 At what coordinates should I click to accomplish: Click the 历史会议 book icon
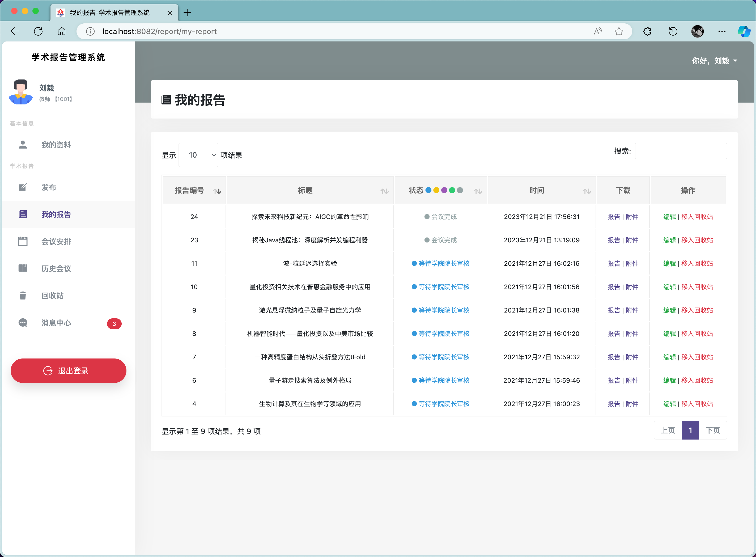tap(23, 268)
